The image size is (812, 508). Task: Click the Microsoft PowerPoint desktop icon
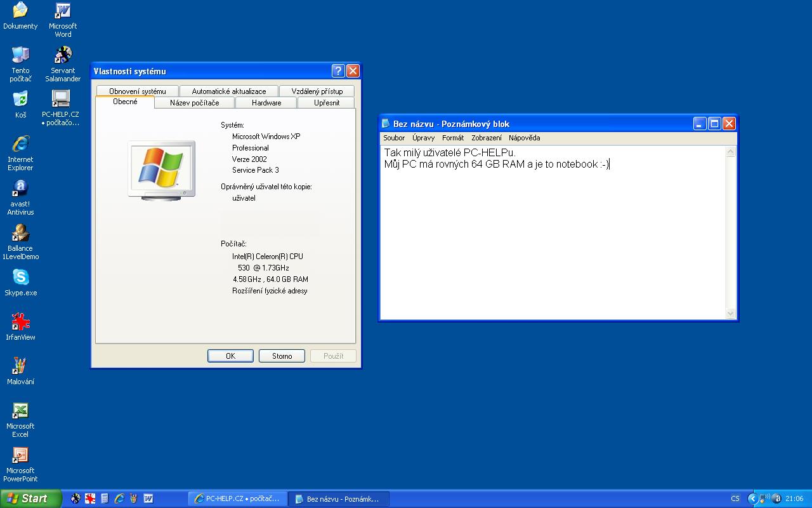[x=20, y=465]
